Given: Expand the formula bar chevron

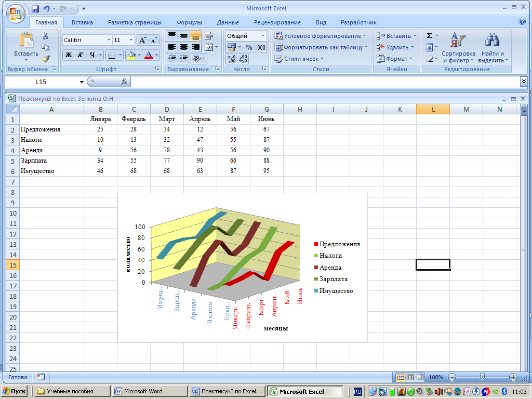Looking at the screenshot, I should coord(524,82).
